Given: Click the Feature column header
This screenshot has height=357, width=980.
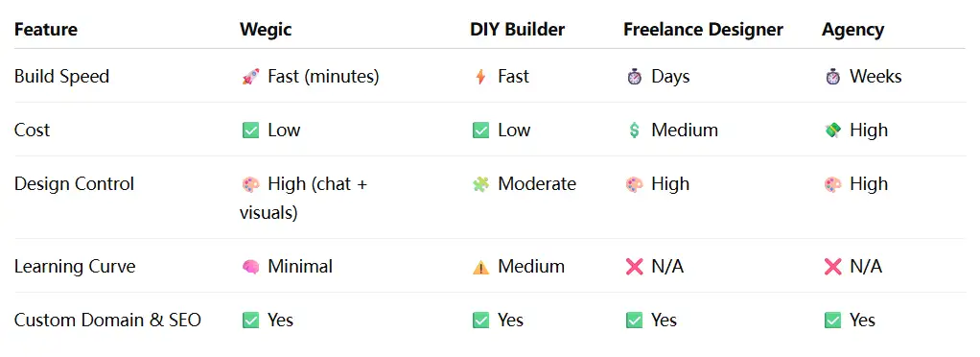Looking at the screenshot, I should (x=46, y=30).
